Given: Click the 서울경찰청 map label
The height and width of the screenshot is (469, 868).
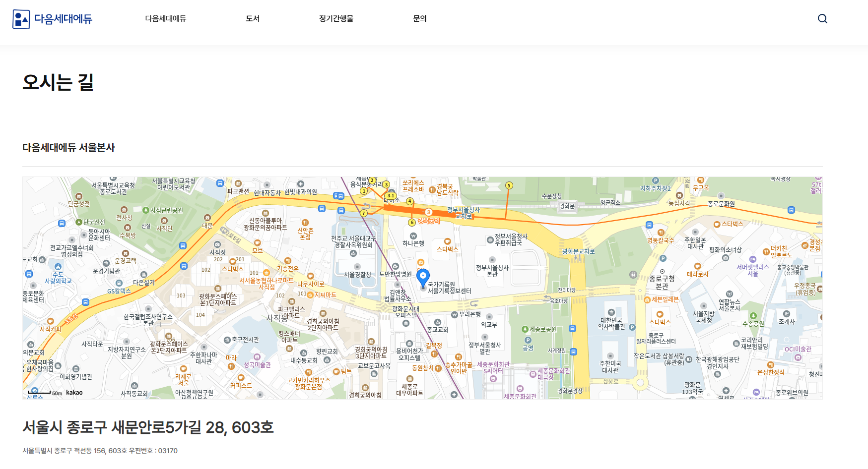Looking at the screenshot, I should pyautogui.click(x=357, y=274).
